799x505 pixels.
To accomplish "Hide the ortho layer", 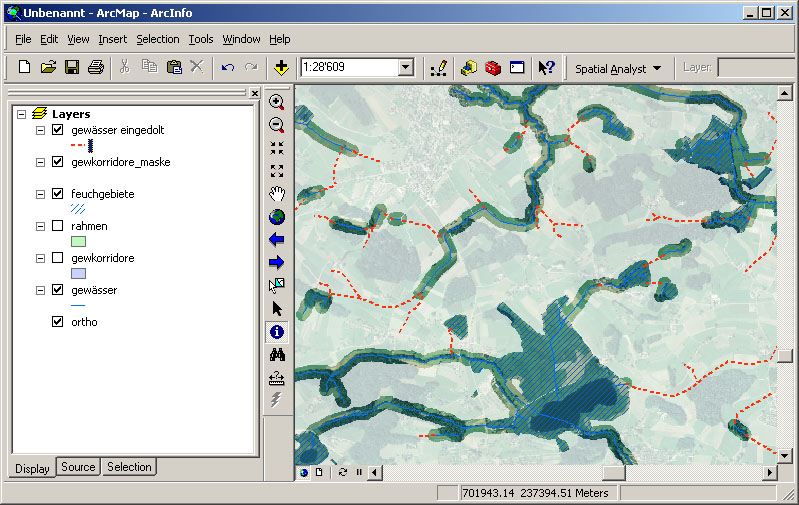I will (x=57, y=322).
